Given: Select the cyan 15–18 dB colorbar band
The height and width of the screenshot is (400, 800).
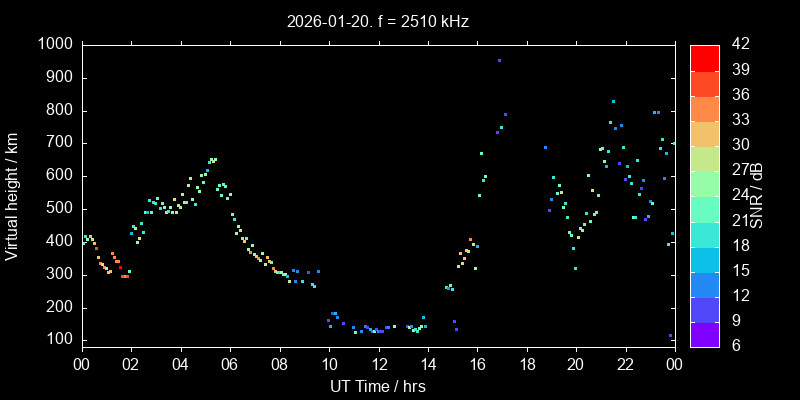Looking at the screenshot, I should [x=704, y=258].
